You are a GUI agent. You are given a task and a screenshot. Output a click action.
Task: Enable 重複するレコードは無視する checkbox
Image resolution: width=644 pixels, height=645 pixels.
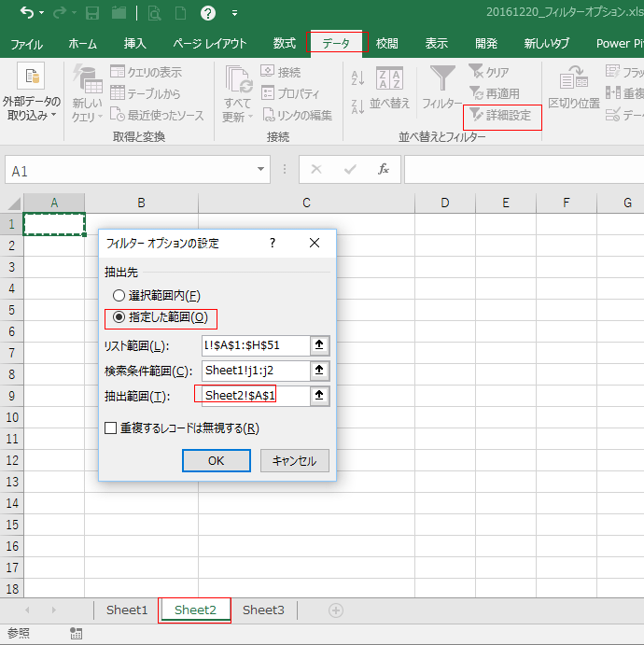(x=111, y=428)
